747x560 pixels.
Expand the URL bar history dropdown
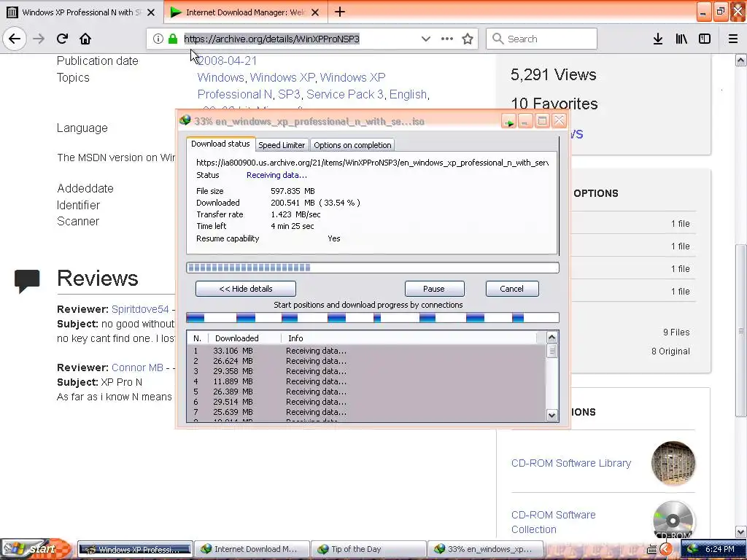425,39
